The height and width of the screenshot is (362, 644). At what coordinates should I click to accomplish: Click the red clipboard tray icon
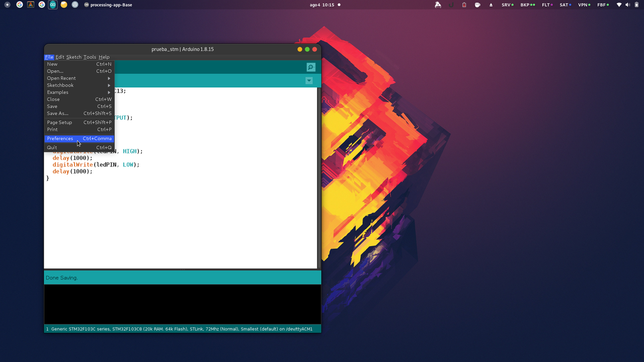pos(464,5)
